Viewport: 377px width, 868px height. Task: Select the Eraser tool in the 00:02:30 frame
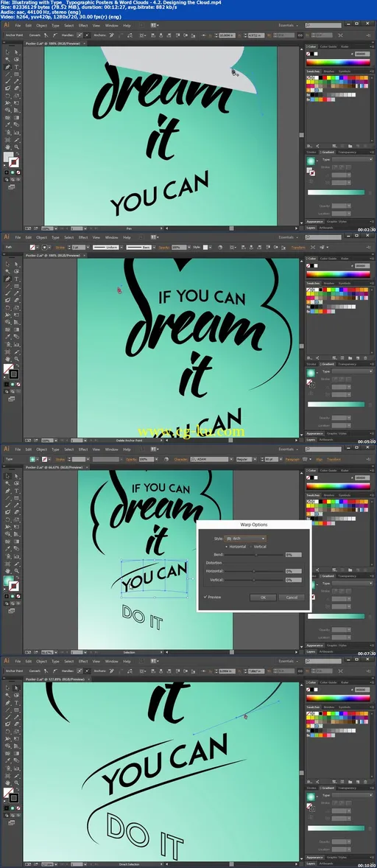tap(17, 88)
